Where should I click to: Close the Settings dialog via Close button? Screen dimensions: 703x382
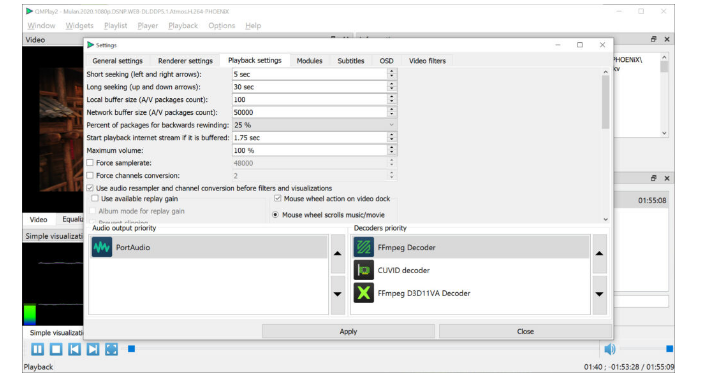[525, 331]
